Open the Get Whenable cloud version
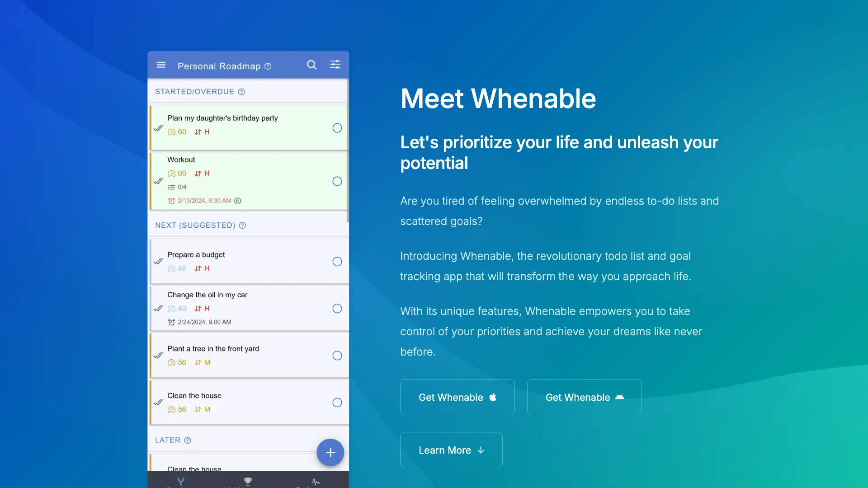This screenshot has width=868, height=488. 584,397
